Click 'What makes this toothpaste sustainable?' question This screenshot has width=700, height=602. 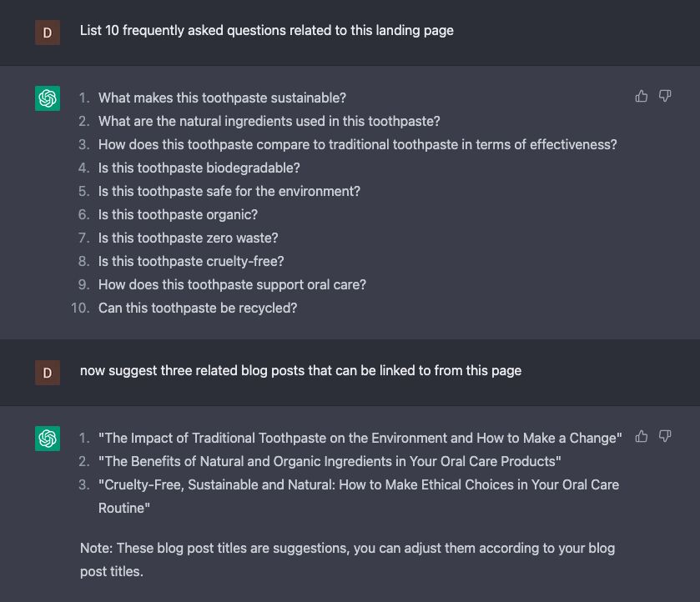click(x=222, y=98)
